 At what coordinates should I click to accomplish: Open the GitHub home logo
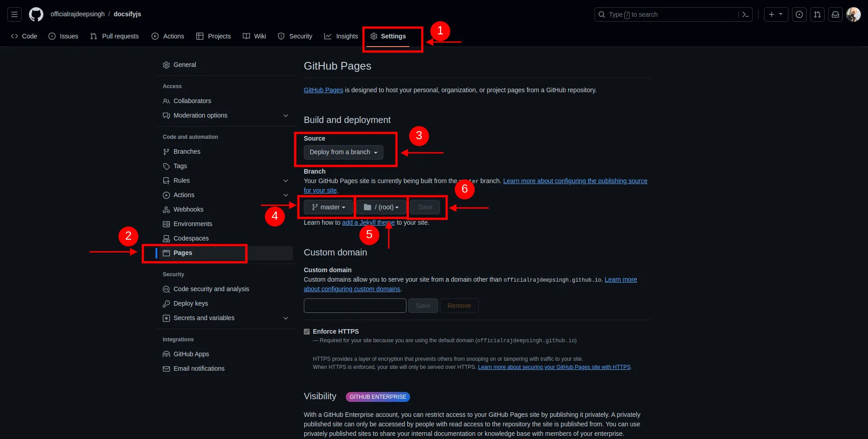pyautogui.click(x=36, y=14)
